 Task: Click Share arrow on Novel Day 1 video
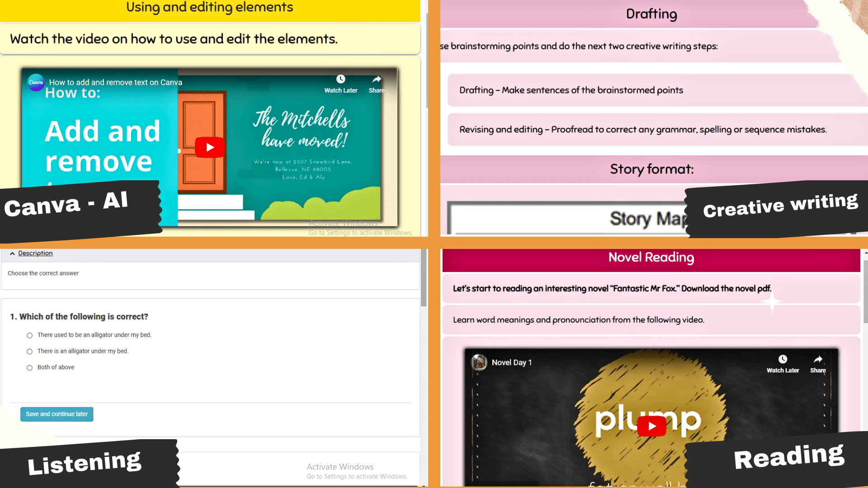tap(818, 359)
